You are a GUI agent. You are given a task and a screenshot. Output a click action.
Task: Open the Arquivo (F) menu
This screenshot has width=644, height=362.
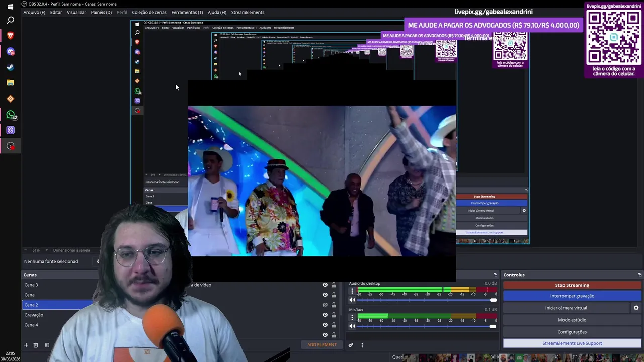(x=34, y=12)
